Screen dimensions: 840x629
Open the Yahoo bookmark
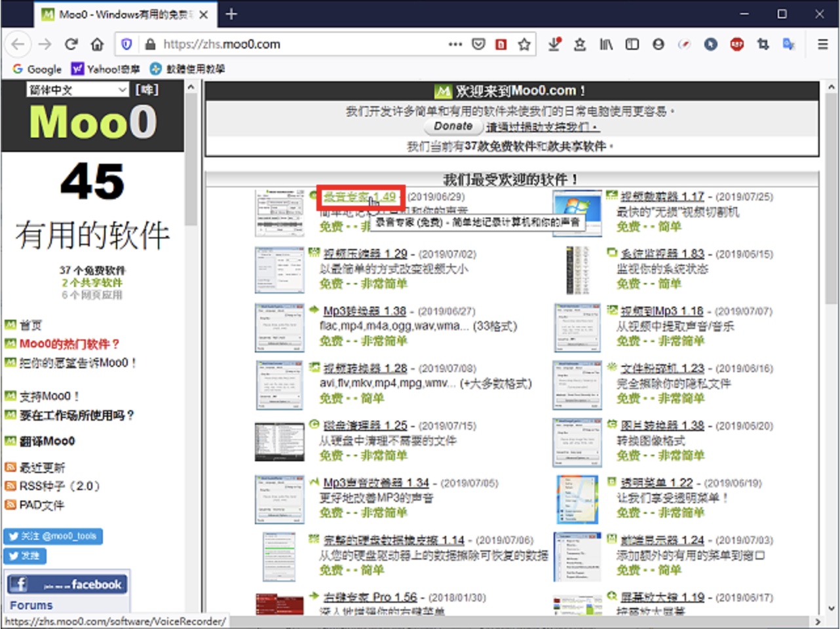105,69
